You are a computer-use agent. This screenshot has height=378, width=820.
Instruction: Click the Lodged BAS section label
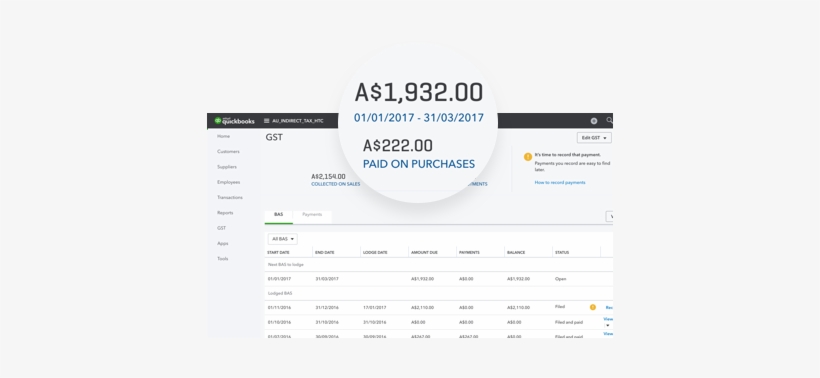pos(280,293)
